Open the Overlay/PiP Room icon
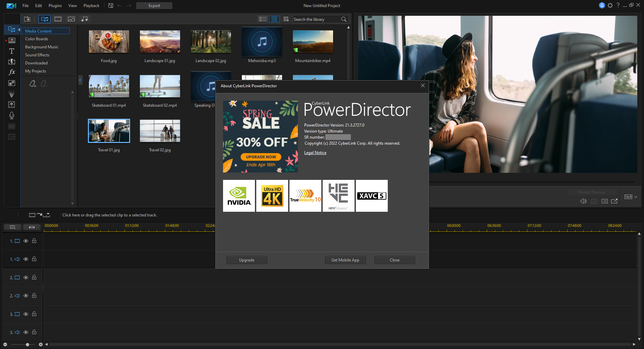 [x=12, y=83]
